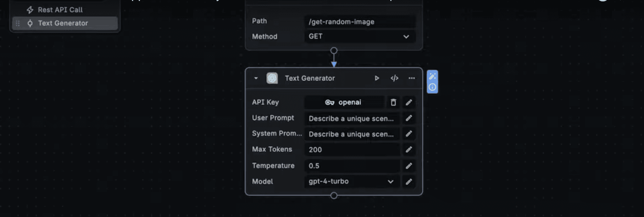Image resolution: width=644 pixels, height=217 pixels.
Task: Click the Path field containing /get-random-image
Action: pos(360,22)
